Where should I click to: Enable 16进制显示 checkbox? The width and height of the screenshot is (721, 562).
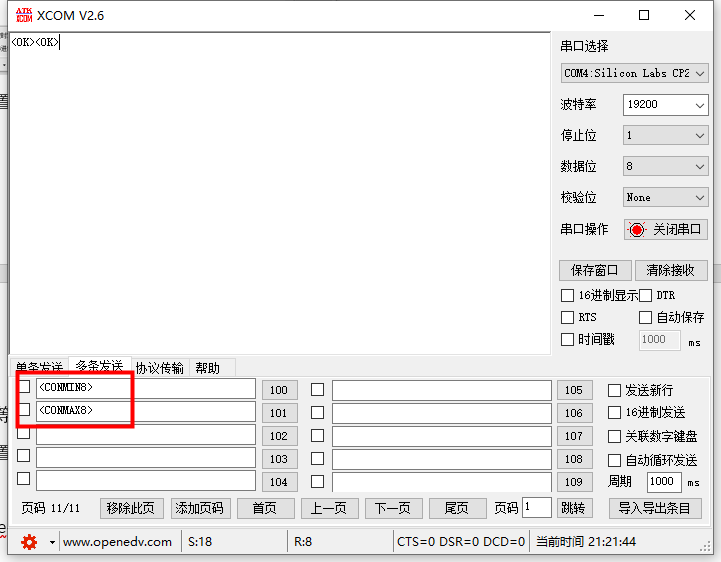coord(567,295)
